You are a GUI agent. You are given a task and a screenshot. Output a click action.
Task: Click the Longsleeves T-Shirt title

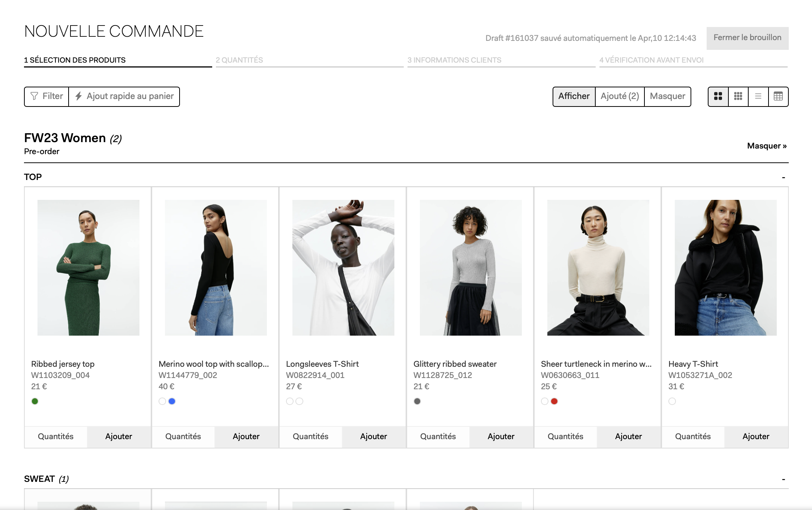coord(322,364)
